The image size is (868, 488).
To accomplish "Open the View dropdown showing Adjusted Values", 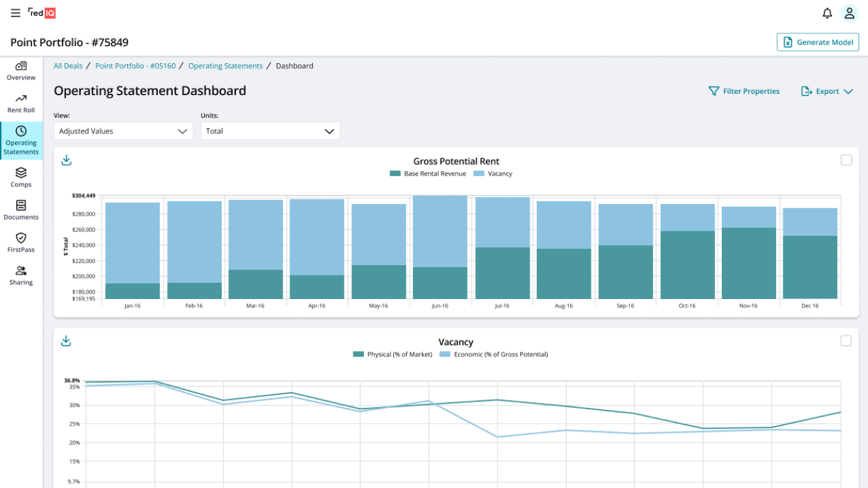I will 123,131.
